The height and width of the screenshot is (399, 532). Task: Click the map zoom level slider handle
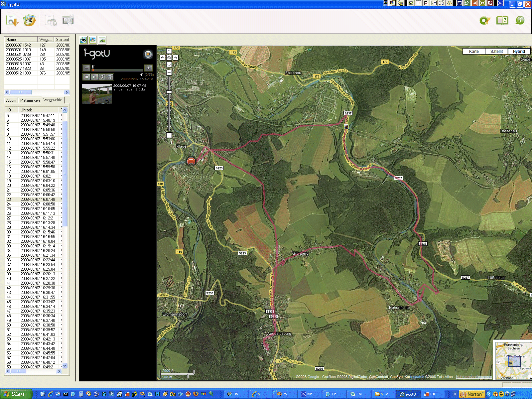pyautogui.click(x=169, y=92)
